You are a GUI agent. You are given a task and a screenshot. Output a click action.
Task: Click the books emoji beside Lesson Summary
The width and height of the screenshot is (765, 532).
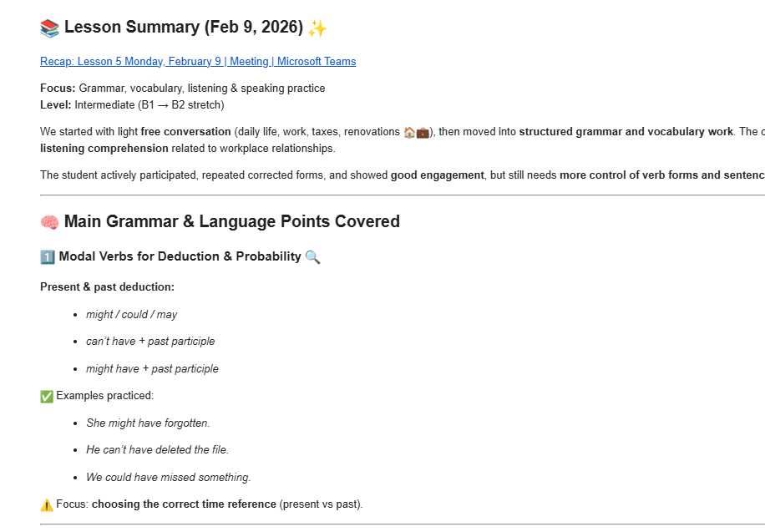tap(49, 28)
